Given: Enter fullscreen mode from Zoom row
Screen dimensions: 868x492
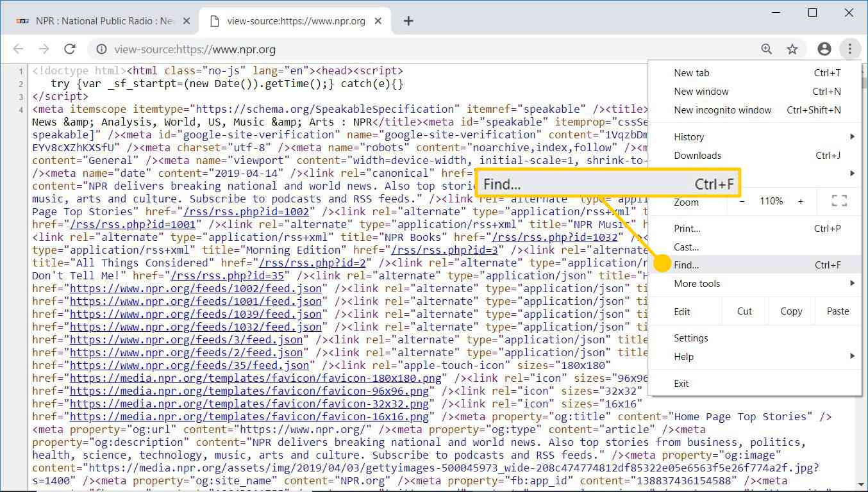Looking at the screenshot, I should pos(839,201).
